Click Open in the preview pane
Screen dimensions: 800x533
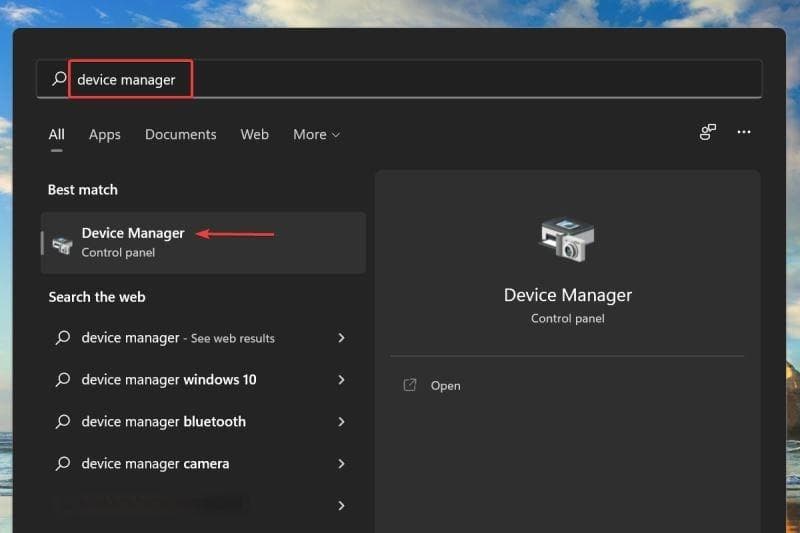coord(445,386)
